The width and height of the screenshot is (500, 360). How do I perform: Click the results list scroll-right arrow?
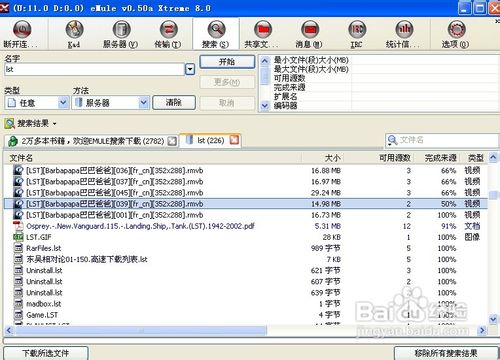(x=482, y=330)
